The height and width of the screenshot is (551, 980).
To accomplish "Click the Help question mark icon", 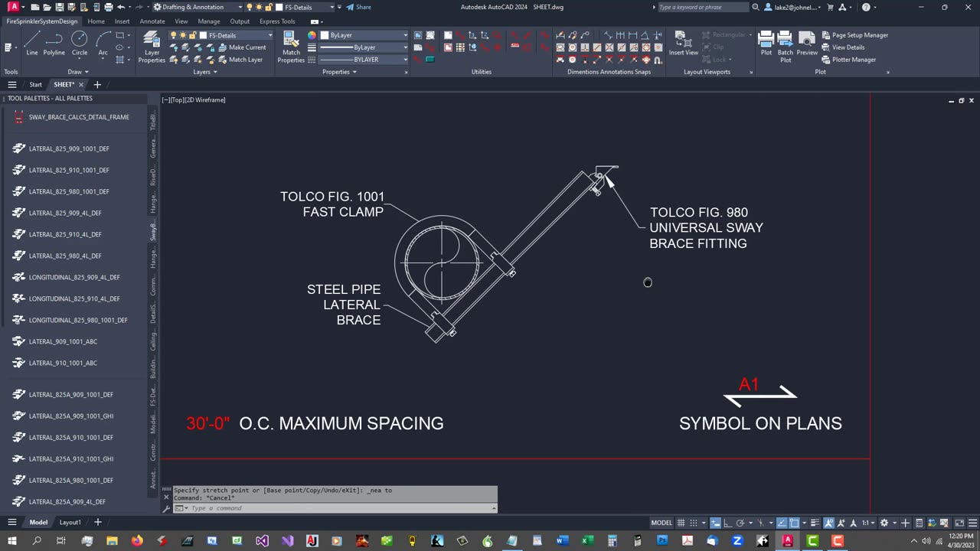I will [x=866, y=7].
